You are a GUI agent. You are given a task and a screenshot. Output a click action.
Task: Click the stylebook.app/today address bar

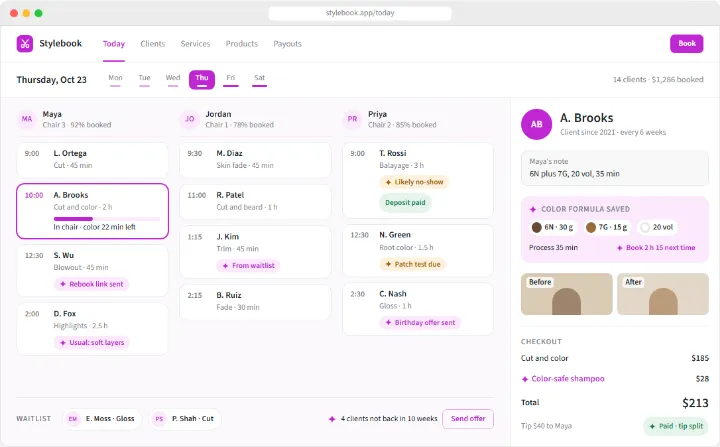pos(360,13)
